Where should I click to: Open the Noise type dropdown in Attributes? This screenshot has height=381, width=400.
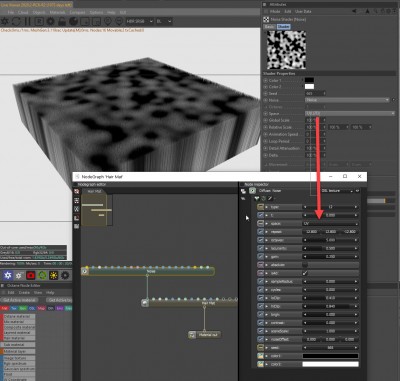click(347, 100)
